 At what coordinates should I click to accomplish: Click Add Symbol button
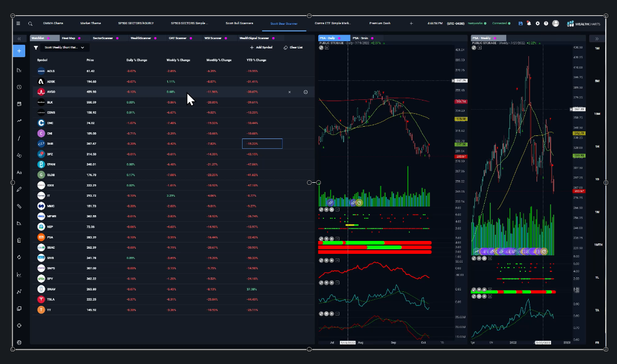pos(261,47)
